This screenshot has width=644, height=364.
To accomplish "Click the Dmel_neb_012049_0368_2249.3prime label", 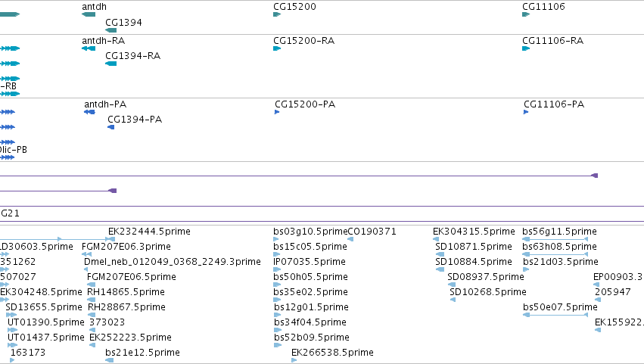I will [x=172, y=262].
